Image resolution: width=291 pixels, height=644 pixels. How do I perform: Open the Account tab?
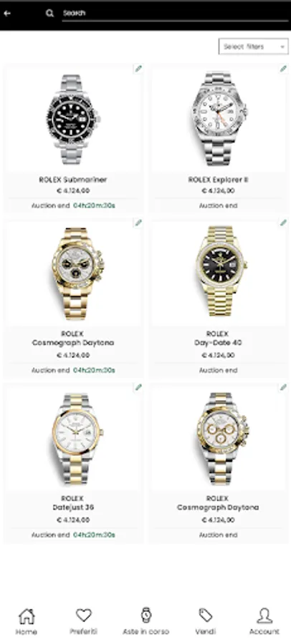tap(264, 622)
